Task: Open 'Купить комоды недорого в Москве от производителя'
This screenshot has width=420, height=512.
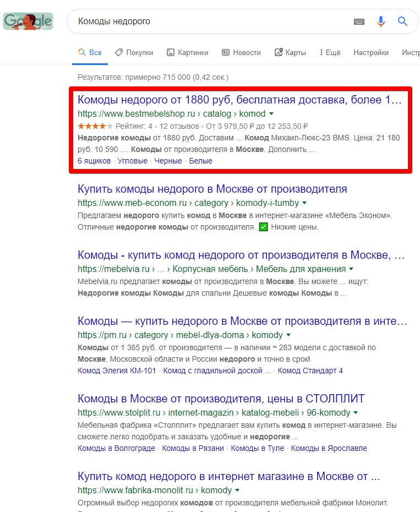Action: 212,189
